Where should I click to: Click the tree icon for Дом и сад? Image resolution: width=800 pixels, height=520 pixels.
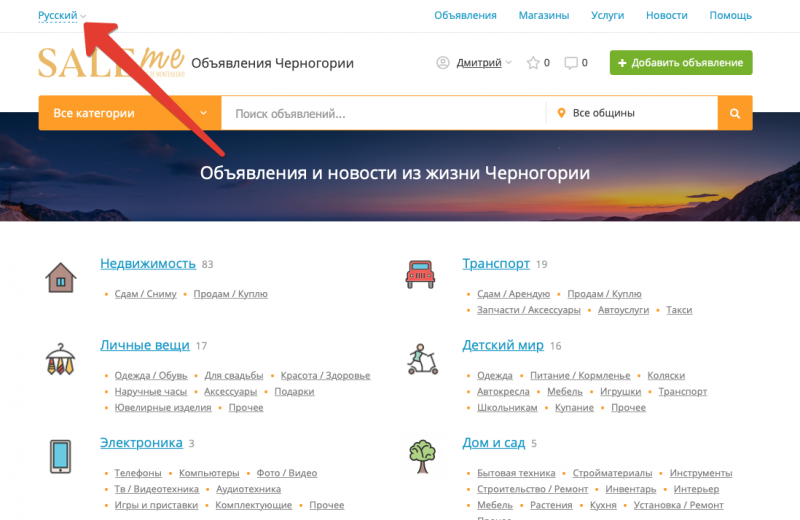(422, 456)
